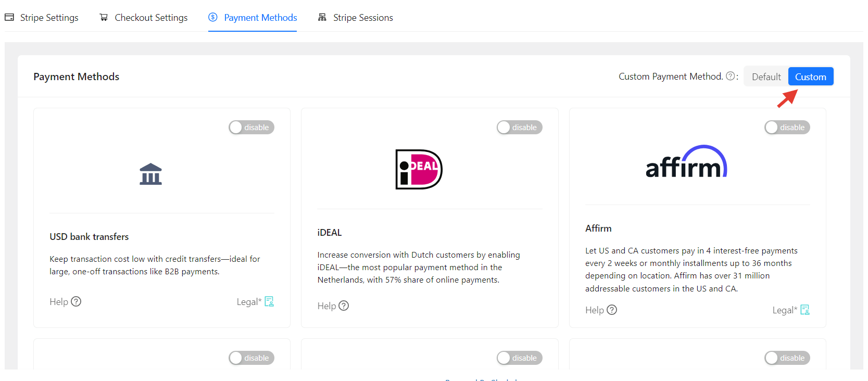The image size is (868, 381).
Task: Open help icon for USD bank transfers
Action: pyautogui.click(x=76, y=301)
